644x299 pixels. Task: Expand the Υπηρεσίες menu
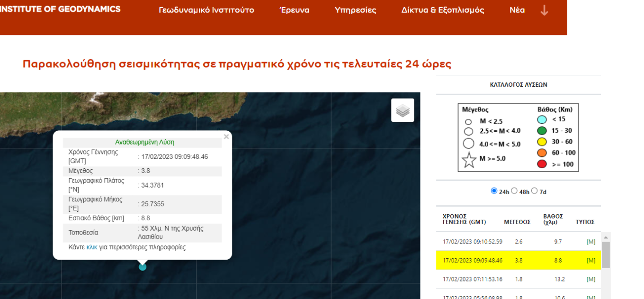click(355, 10)
